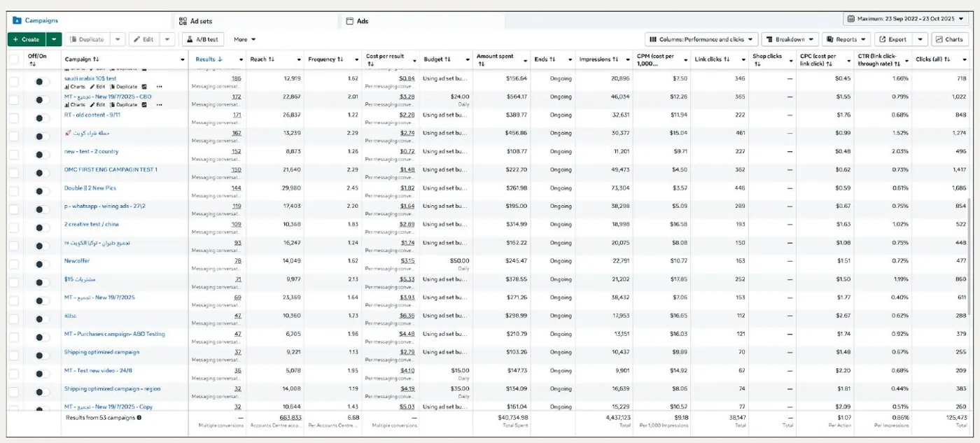Open Charts for saudiarabia 10$ test row
This screenshot has width=980, height=443.
coord(74,87)
